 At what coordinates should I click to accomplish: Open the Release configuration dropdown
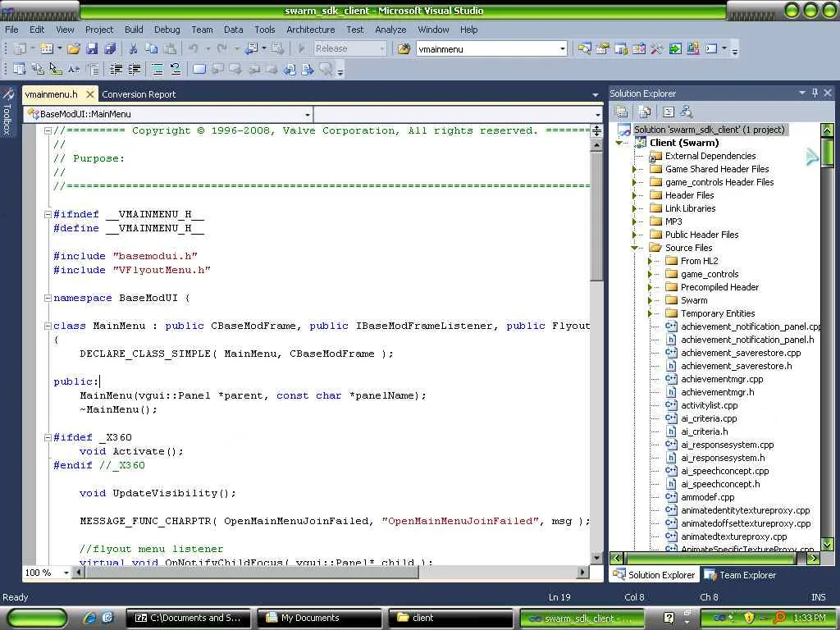click(382, 48)
